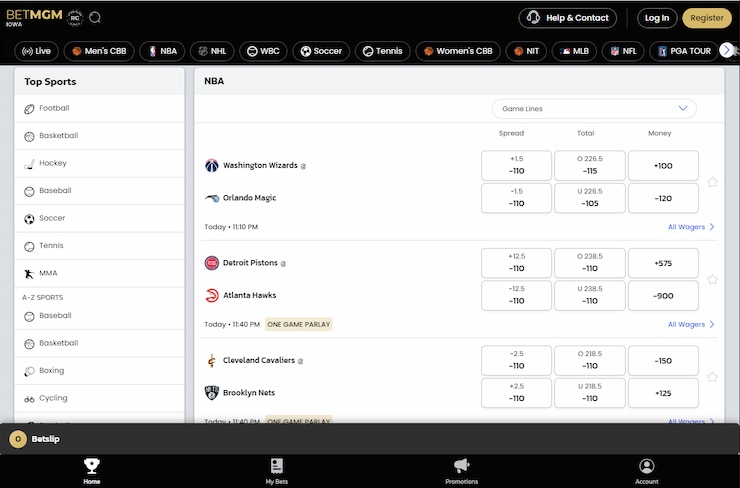Screen dimensions: 740x488
Task: Expand the Betslip bar
Action: 370,439
